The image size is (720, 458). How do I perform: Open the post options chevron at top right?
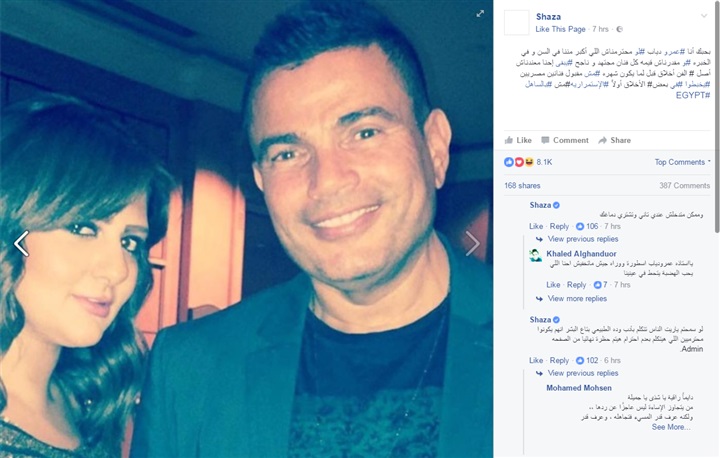704,16
